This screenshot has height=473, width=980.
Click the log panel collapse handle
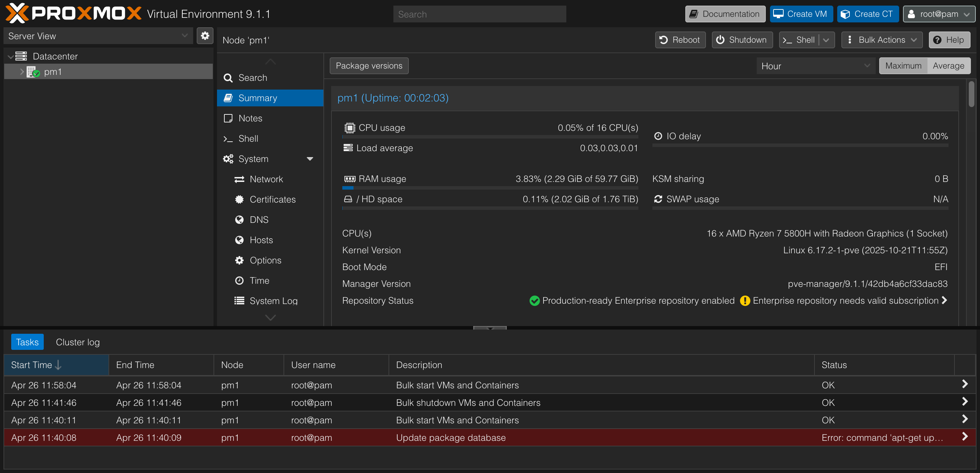pos(490,328)
